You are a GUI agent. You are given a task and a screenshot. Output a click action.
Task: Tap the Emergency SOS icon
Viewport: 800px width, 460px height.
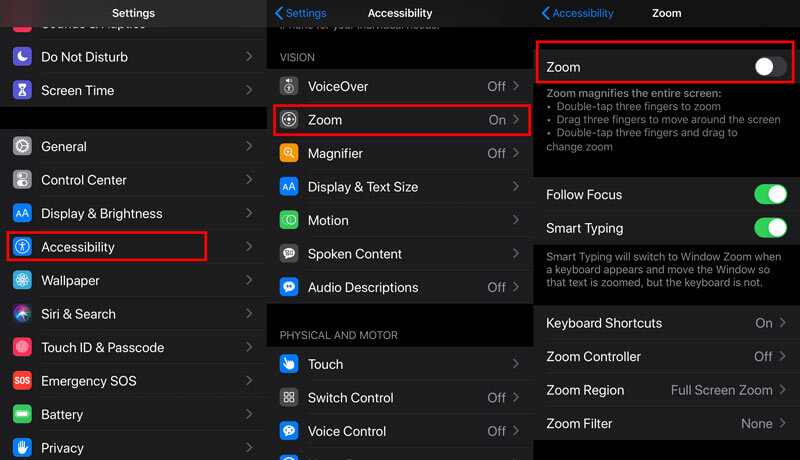pyautogui.click(x=22, y=380)
